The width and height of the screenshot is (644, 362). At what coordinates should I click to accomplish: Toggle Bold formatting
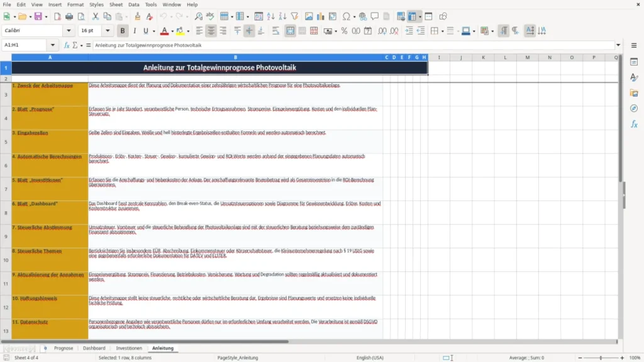point(123,31)
